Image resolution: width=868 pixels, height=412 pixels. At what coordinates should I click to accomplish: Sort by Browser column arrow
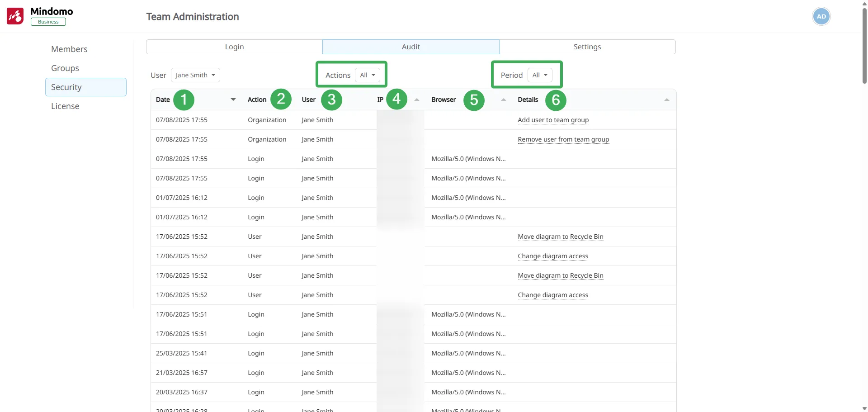[x=503, y=99]
